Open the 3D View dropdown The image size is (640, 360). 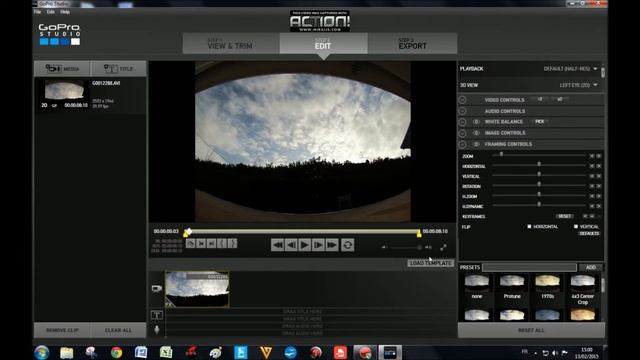coord(578,85)
